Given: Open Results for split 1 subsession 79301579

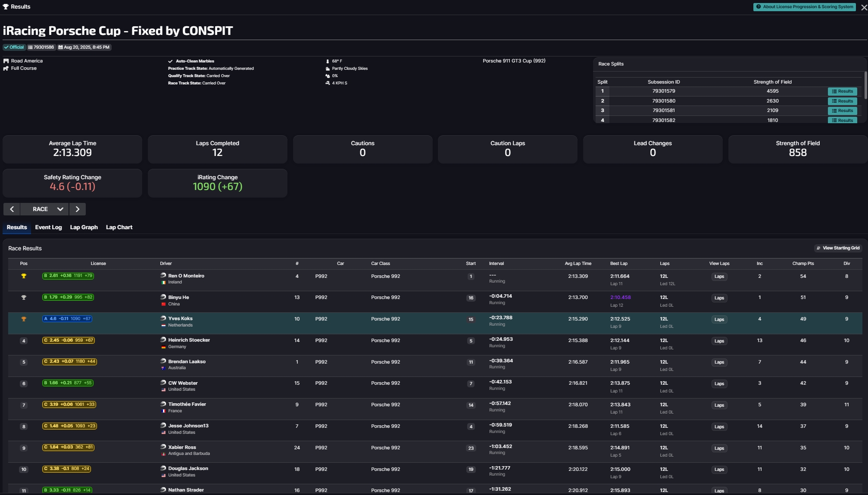Looking at the screenshot, I should point(842,91).
